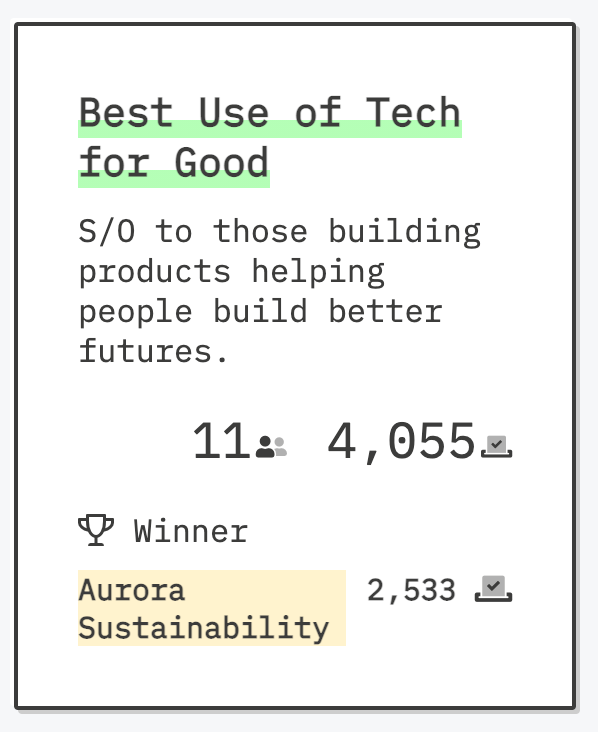Click the word Use in the heading
Screen dimensions: 598x732
[x=234, y=113]
